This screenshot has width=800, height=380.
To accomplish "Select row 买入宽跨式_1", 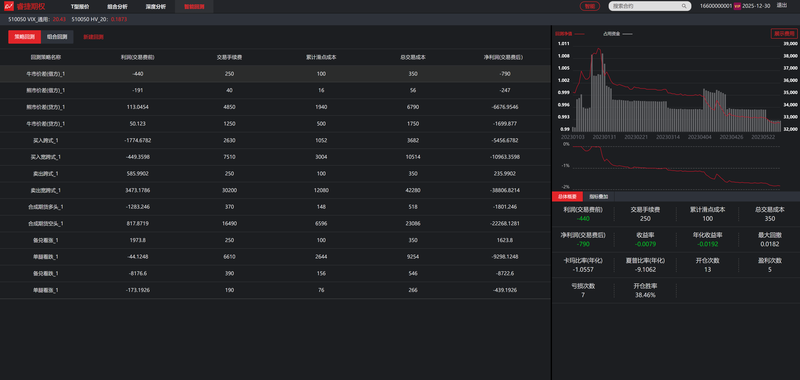I will pos(276,157).
